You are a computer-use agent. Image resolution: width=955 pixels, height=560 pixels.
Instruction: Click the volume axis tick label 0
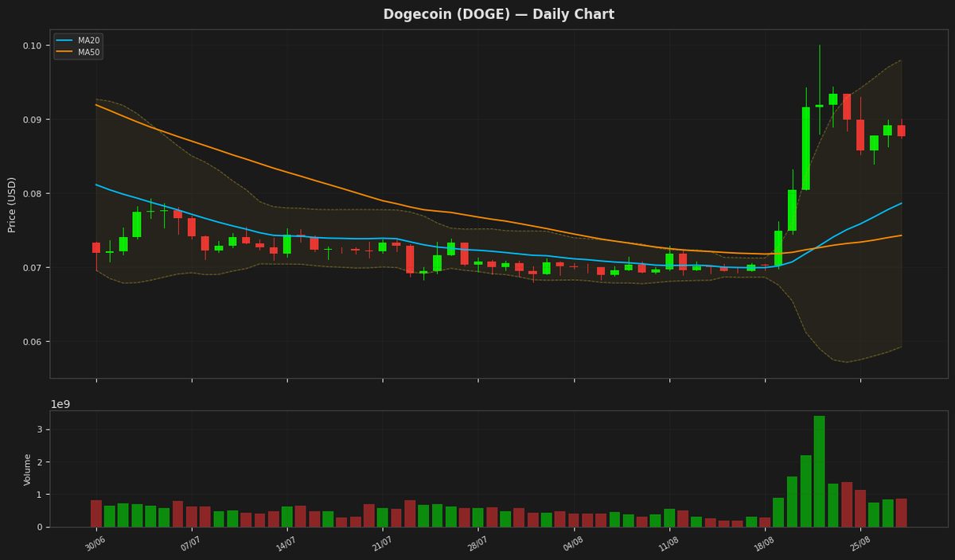tap(39, 527)
